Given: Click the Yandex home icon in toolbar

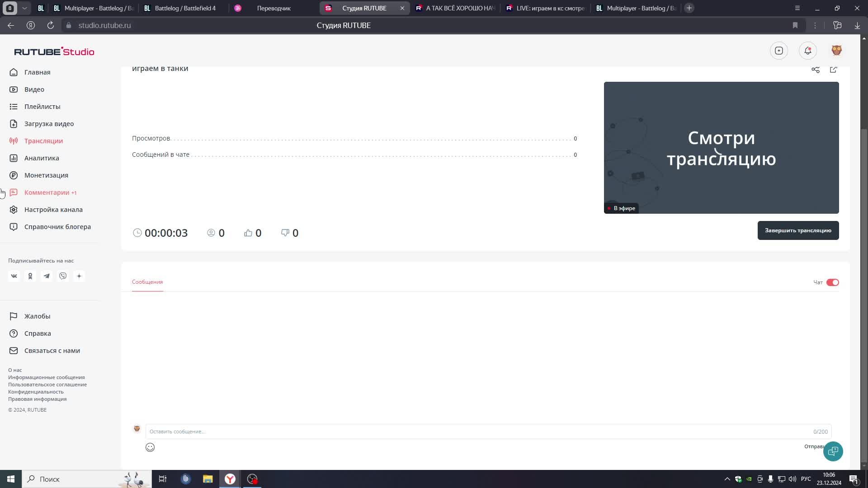Looking at the screenshot, I should click(31, 25).
